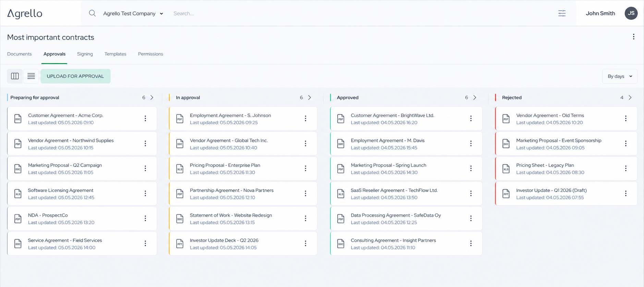Open SaaS Reseller Agreement - TechFlow Ltd. document
Screen dimensions: 644x287
[x=406, y=193]
